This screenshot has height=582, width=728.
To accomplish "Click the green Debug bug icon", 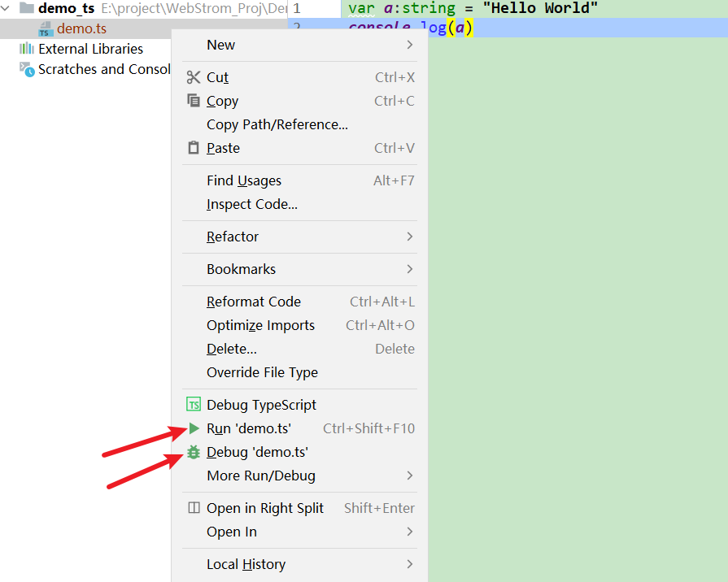I will pos(194,452).
